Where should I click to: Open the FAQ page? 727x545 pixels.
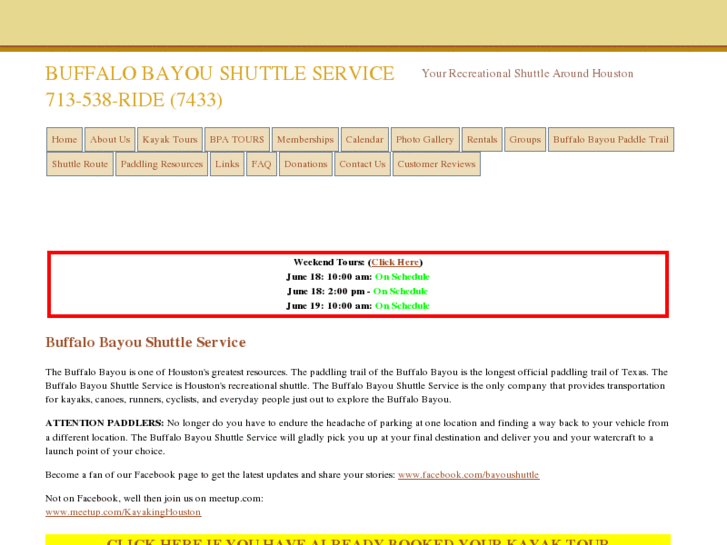click(x=261, y=164)
